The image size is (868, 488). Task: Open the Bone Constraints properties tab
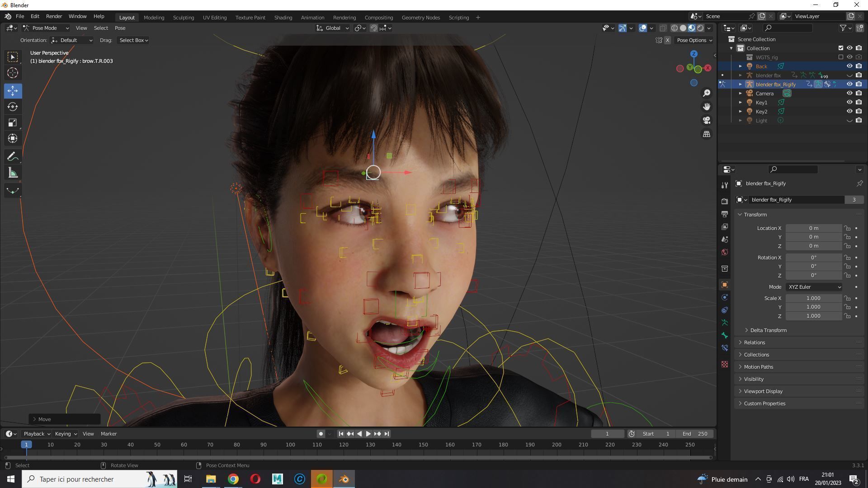point(725,348)
